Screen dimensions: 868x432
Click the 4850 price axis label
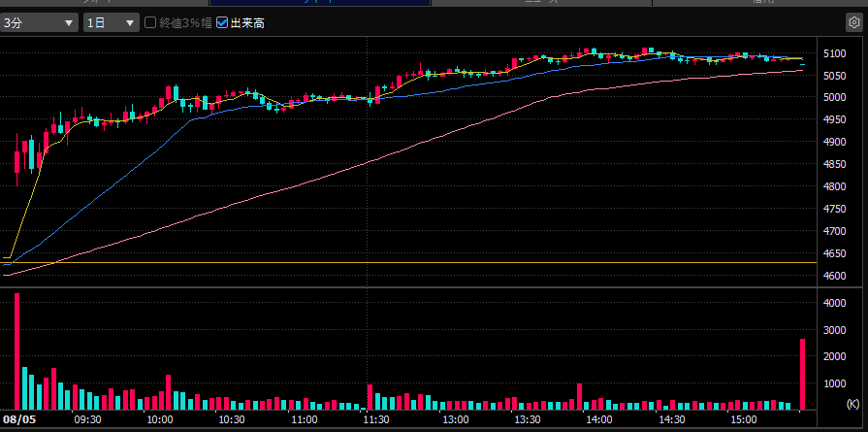(x=834, y=164)
